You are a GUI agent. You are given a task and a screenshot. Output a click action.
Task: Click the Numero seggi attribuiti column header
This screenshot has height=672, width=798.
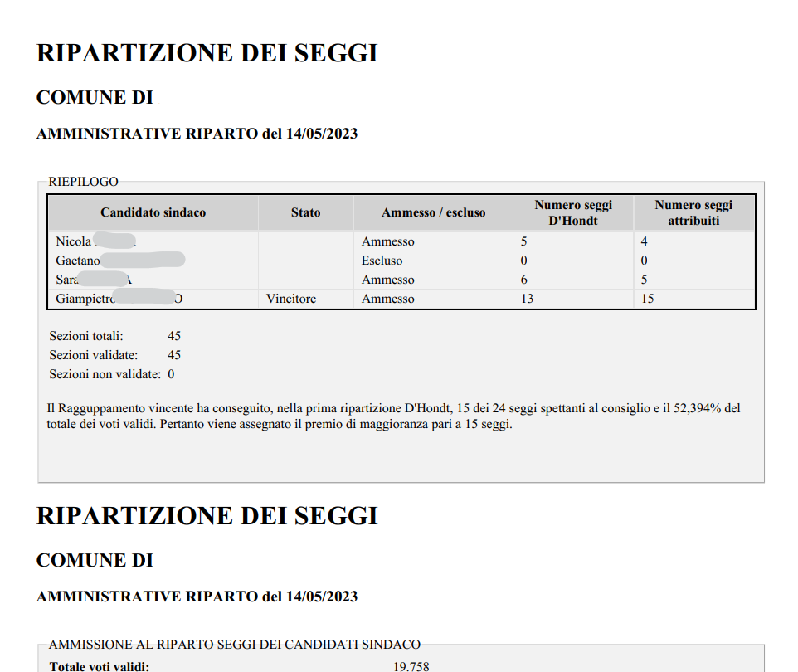[x=693, y=212]
